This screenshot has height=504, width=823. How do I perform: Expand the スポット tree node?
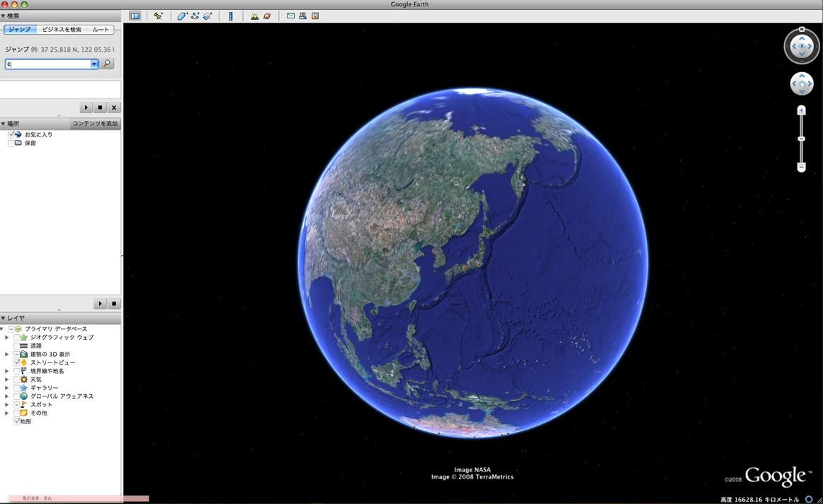click(7, 404)
